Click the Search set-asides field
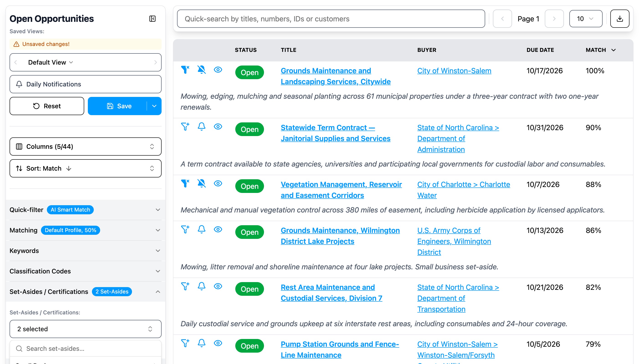The height and width of the screenshot is (364, 639). 86,349
